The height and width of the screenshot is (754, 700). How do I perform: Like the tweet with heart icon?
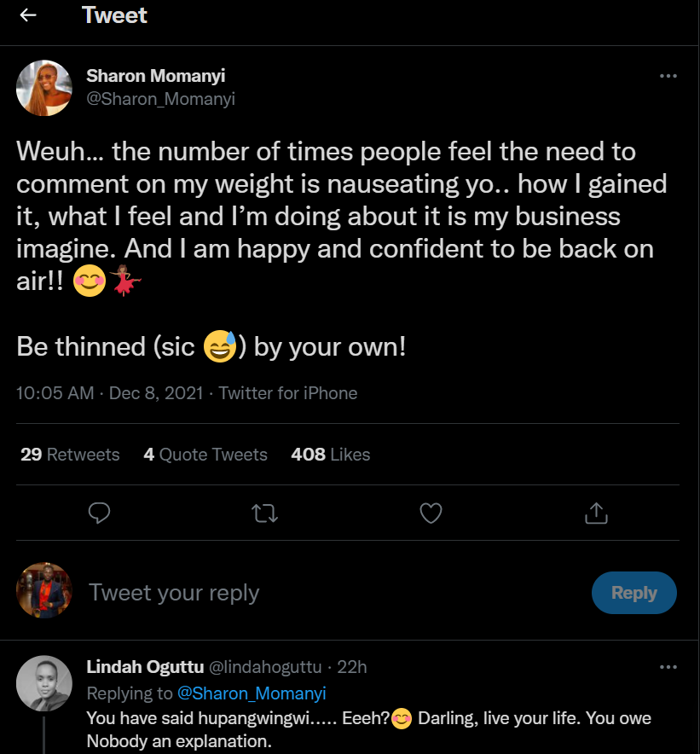point(431,513)
